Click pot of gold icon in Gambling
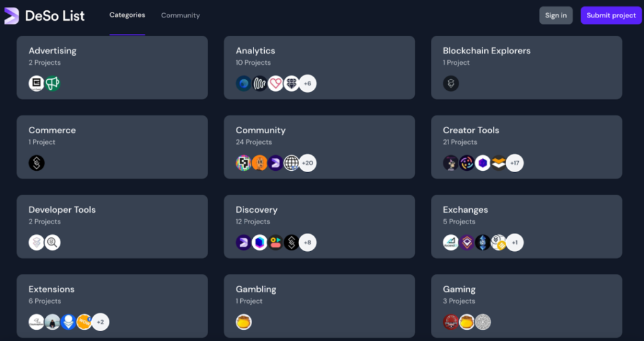Image resolution: width=644 pixels, height=341 pixels. (243, 322)
